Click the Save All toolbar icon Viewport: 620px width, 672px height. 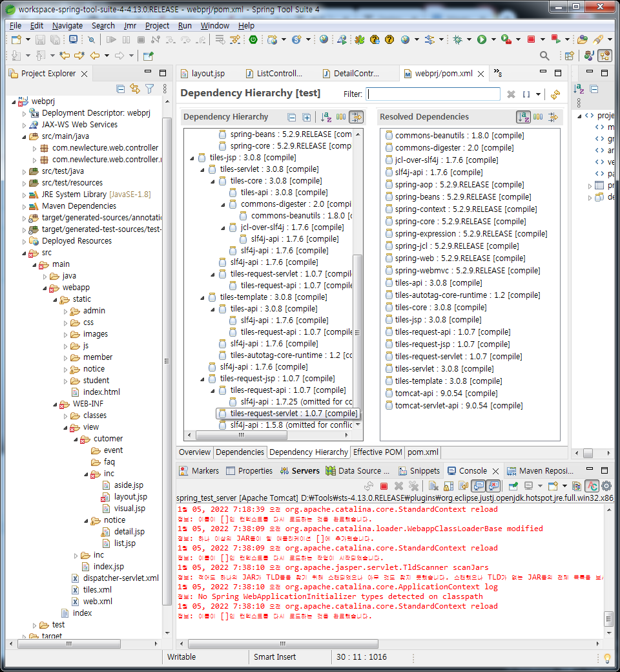[56, 40]
